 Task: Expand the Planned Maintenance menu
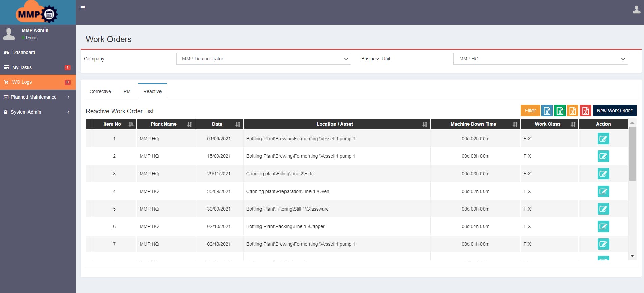pyautogui.click(x=38, y=97)
